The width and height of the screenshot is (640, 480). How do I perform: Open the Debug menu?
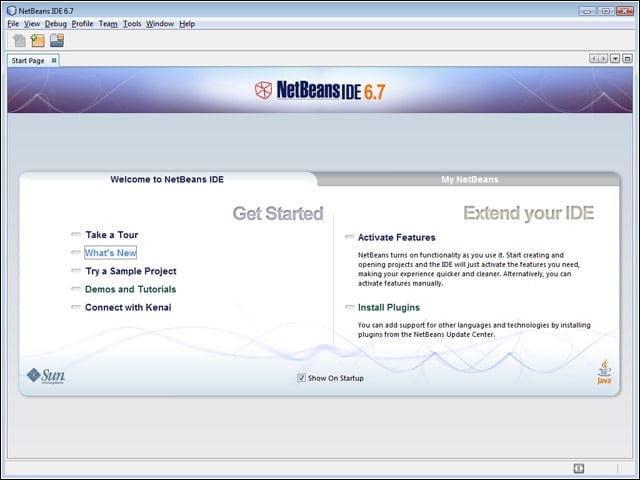pyautogui.click(x=56, y=24)
